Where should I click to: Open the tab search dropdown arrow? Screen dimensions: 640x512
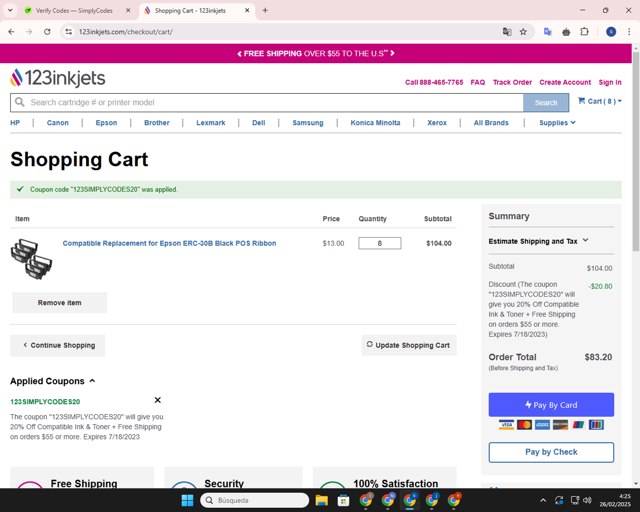pyautogui.click(x=10, y=11)
